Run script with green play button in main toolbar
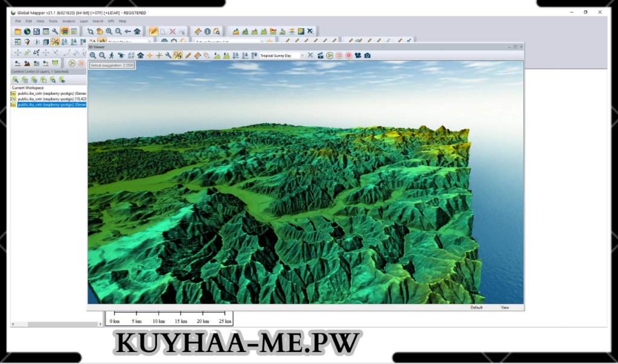Screen dimensions: 618x364 click(x=72, y=63)
